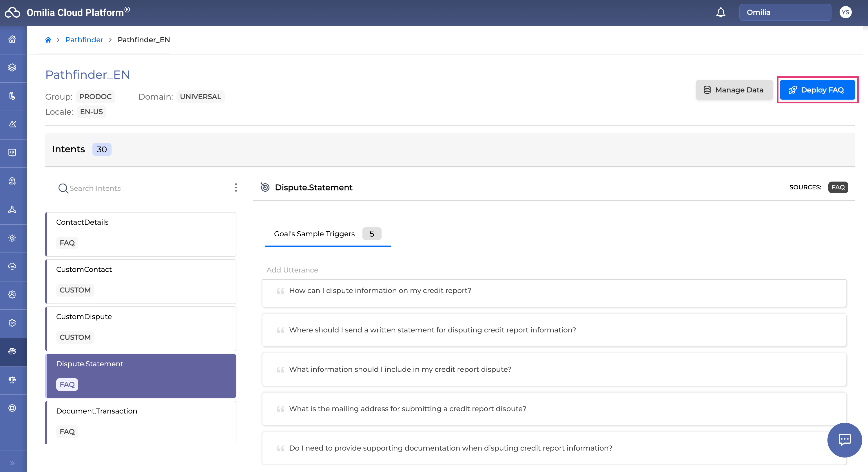Click the scales icon in sidebar
This screenshot has width=868, height=472.
coord(12,380)
